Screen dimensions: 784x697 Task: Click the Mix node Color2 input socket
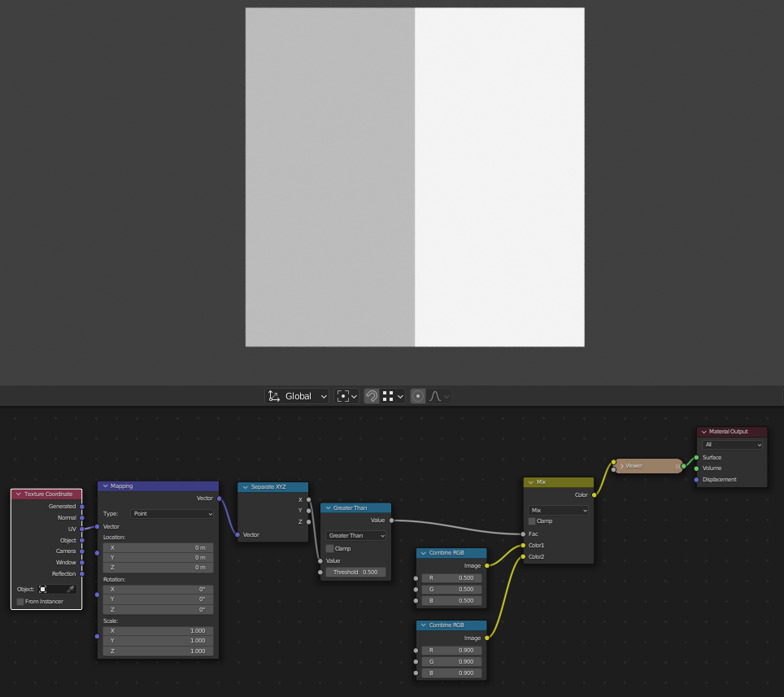(524, 556)
